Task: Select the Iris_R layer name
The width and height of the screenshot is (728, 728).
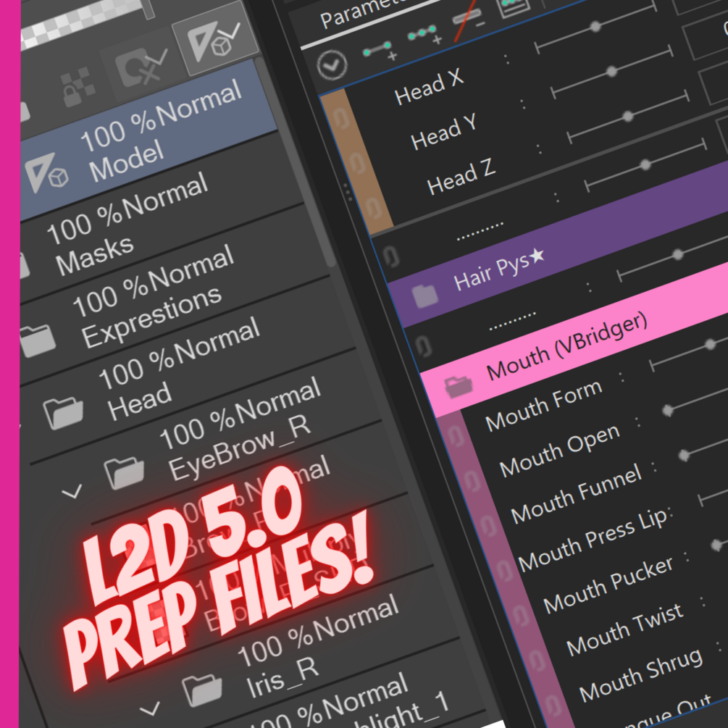Action: [x=283, y=677]
